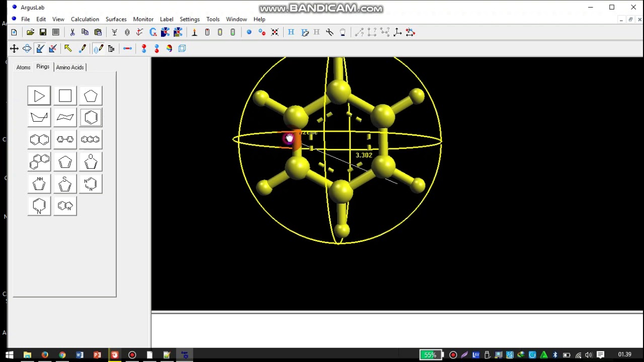Pick the furan ring with oxygen

click(x=91, y=162)
